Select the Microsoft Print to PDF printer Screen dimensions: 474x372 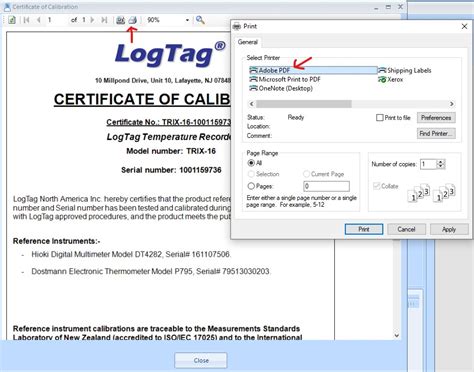coord(285,79)
